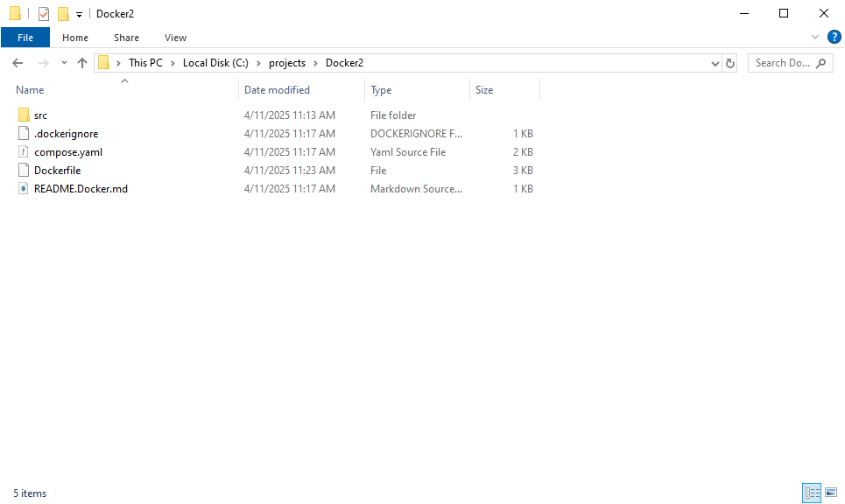Select the README.Docker.md file name
The height and width of the screenshot is (504, 845).
[81, 188]
